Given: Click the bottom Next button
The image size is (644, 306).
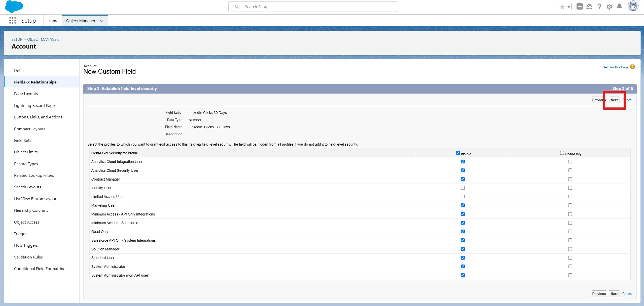Looking at the screenshot, I should click(614, 294).
